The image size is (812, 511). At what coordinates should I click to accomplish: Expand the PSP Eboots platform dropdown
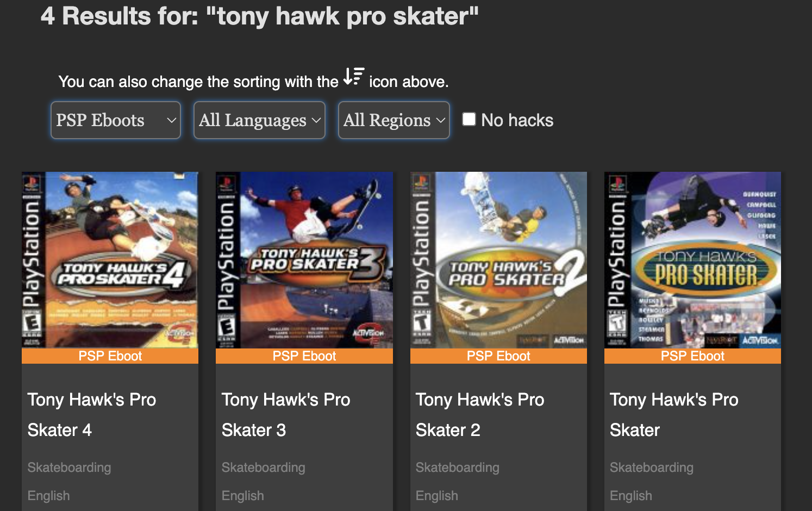[116, 120]
